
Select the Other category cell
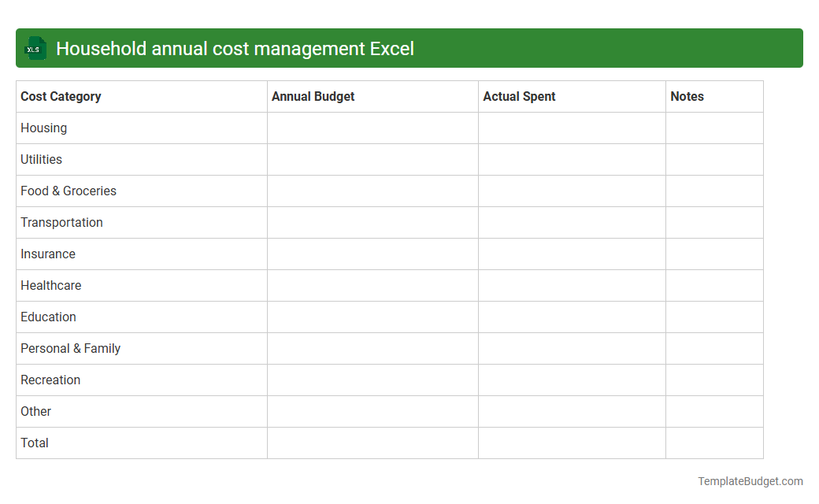(x=35, y=411)
